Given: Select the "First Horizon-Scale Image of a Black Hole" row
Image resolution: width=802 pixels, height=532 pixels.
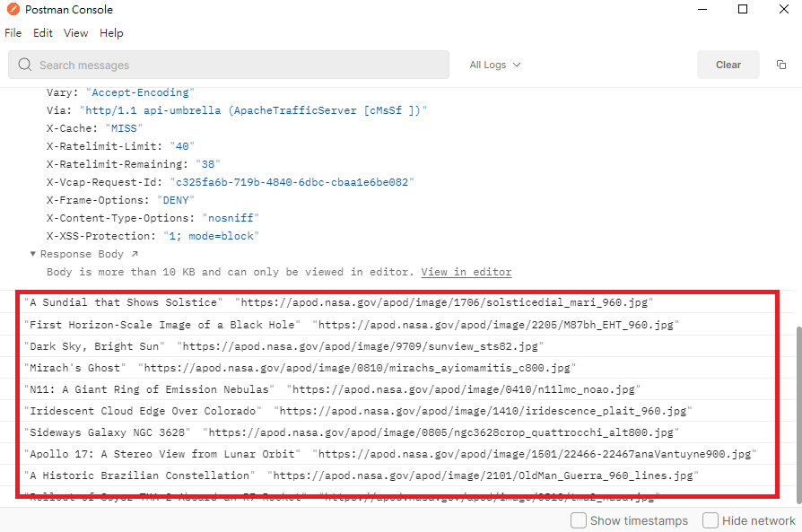Looking at the screenshot, I should (x=397, y=325).
